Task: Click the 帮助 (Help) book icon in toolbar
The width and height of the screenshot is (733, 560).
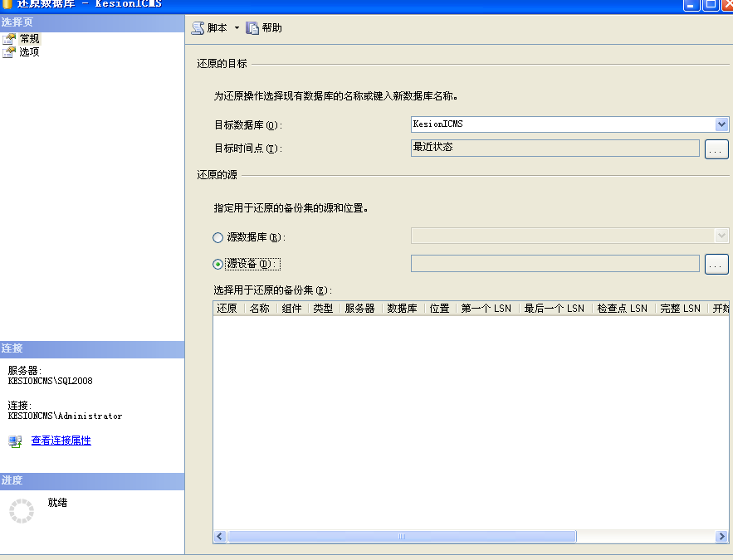Action: [x=252, y=27]
